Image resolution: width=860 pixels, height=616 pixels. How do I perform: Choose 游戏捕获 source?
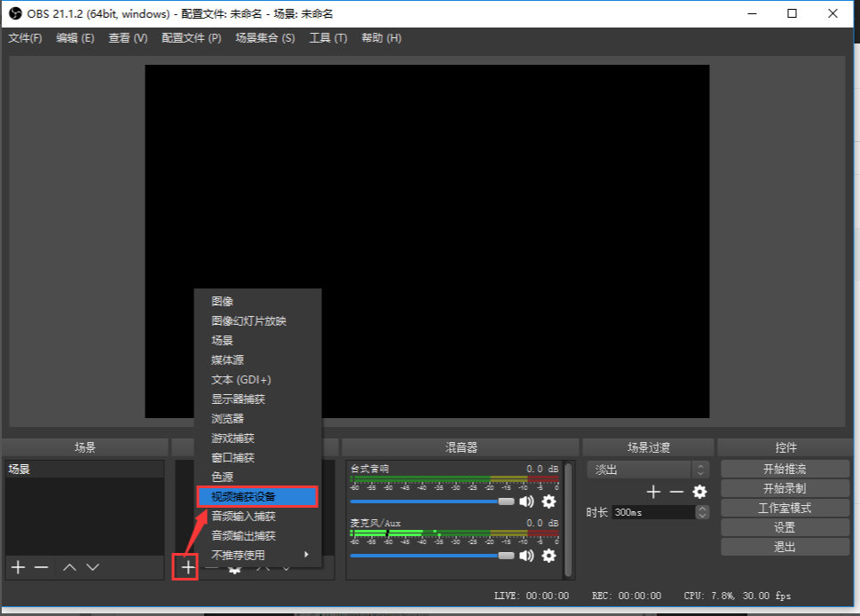[x=257, y=438]
